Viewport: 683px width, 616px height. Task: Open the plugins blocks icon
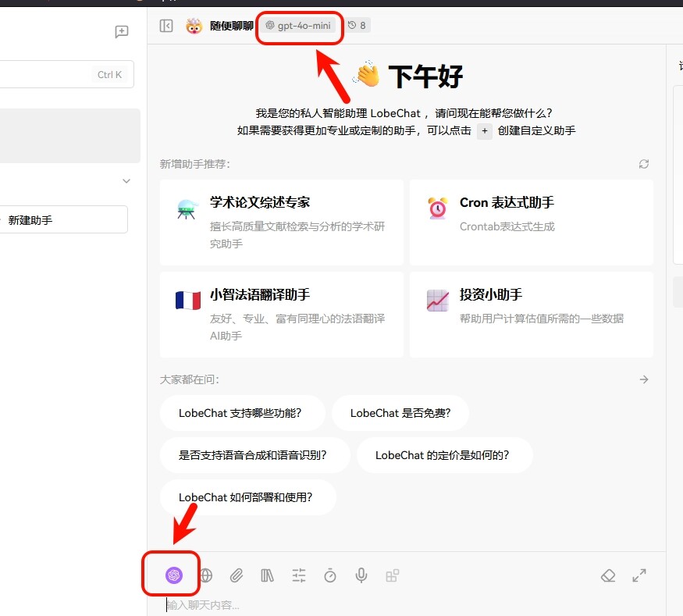[393, 575]
